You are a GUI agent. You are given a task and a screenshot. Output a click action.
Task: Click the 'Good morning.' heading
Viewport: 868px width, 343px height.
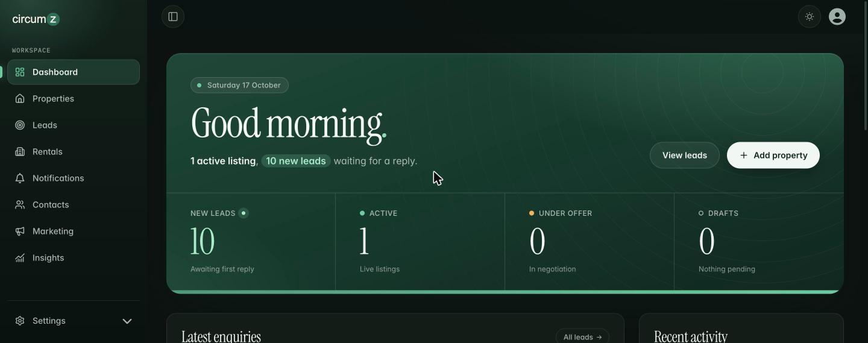tap(289, 124)
